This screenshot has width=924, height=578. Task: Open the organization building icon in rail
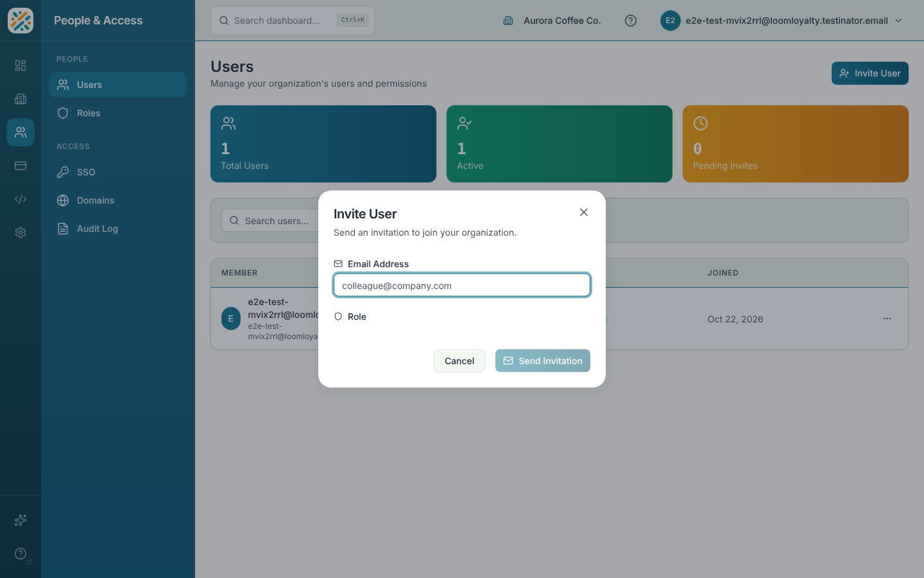tap(21, 99)
